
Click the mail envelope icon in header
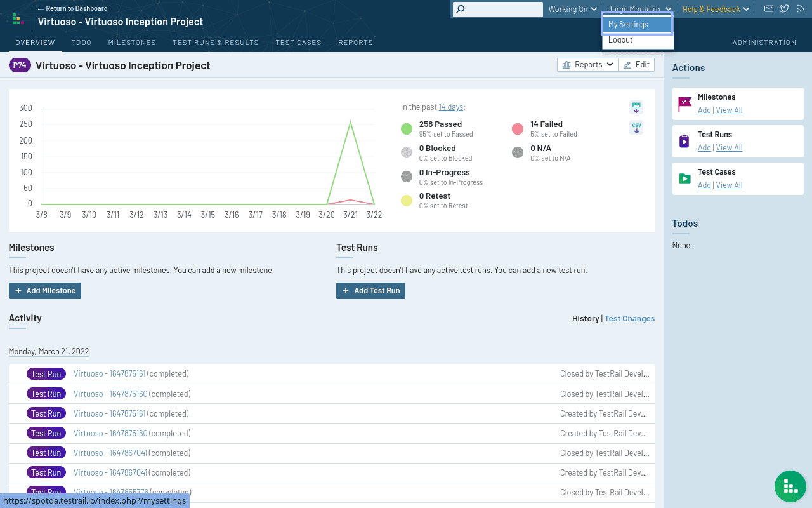tap(769, 9)
